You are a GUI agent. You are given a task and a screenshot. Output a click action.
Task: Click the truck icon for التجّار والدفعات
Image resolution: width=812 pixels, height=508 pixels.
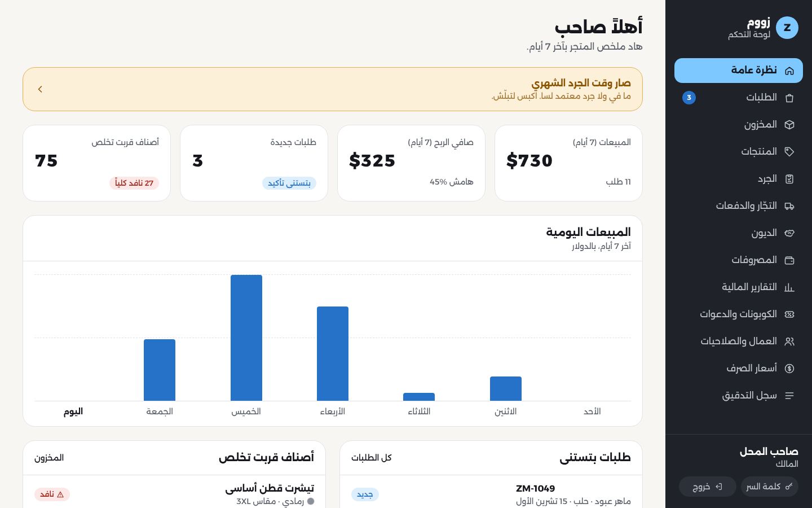(x=789, y=206)
